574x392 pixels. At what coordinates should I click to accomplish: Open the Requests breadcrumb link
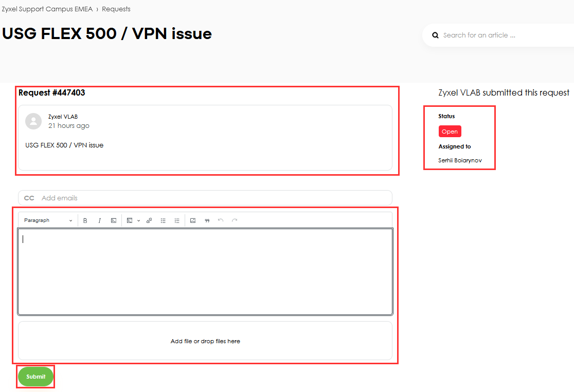[116, 9]
